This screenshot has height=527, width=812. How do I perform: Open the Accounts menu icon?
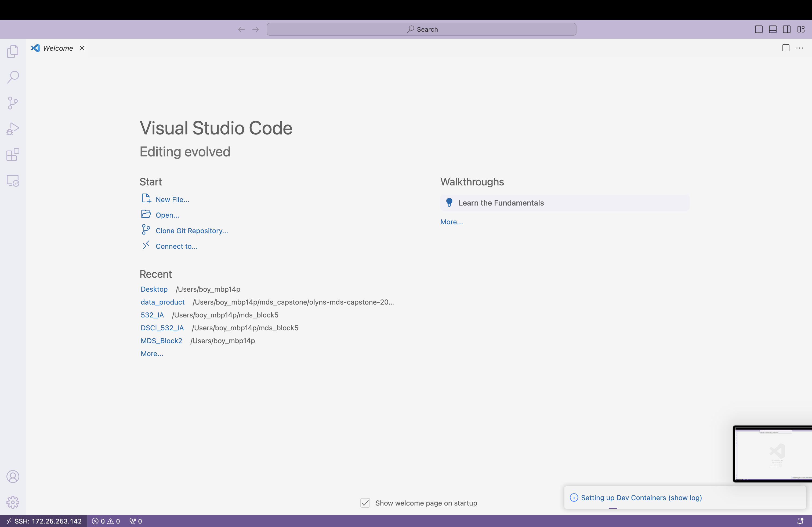[13, 477]
